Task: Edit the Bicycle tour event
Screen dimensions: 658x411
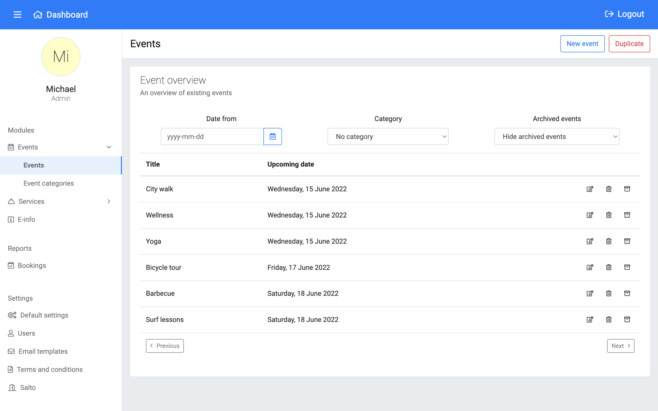Action: pos(590,267)
